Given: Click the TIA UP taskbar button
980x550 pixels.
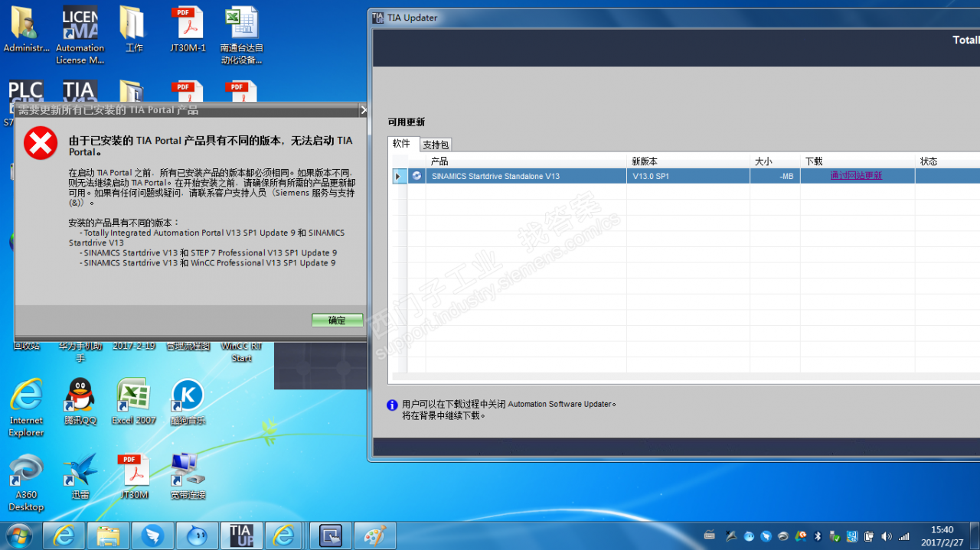Looking at the screenshot, I should coord(241,535).
